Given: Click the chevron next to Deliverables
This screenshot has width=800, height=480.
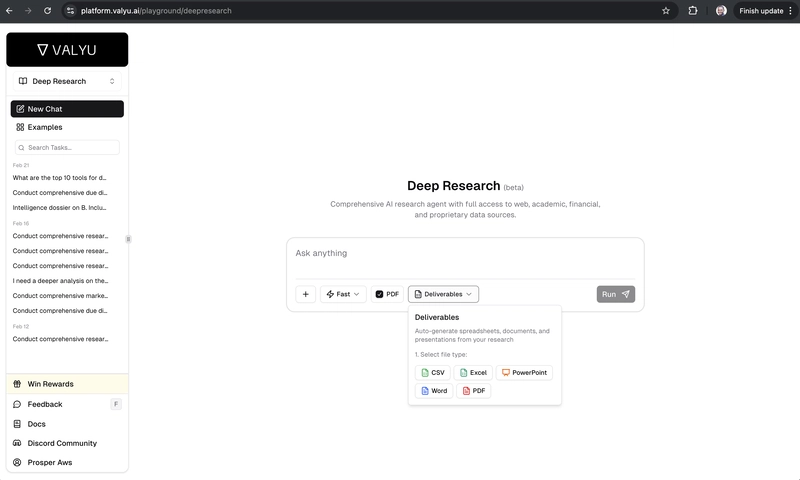Looking at the screenshot, I should click(x=469, y=294).
